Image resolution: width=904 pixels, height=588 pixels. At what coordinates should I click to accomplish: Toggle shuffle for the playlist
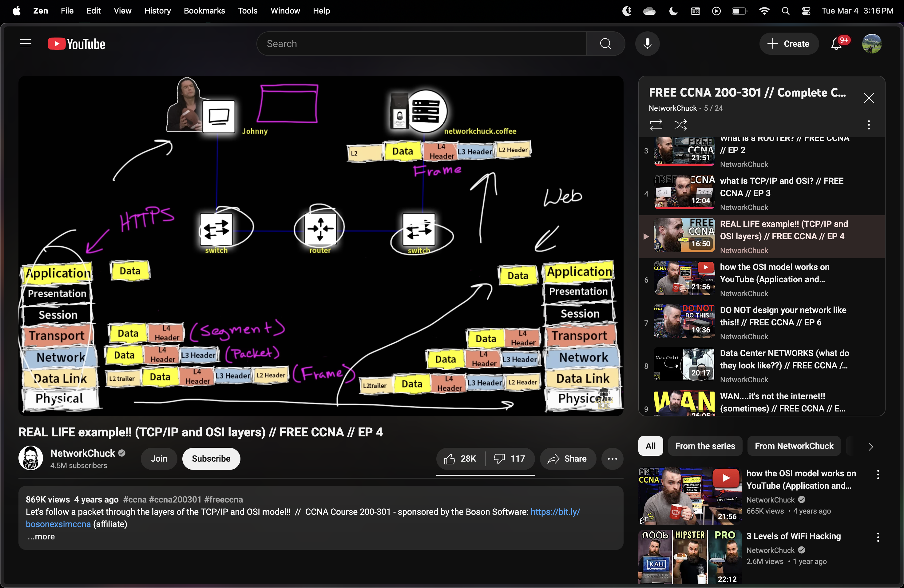pos(680,125)
